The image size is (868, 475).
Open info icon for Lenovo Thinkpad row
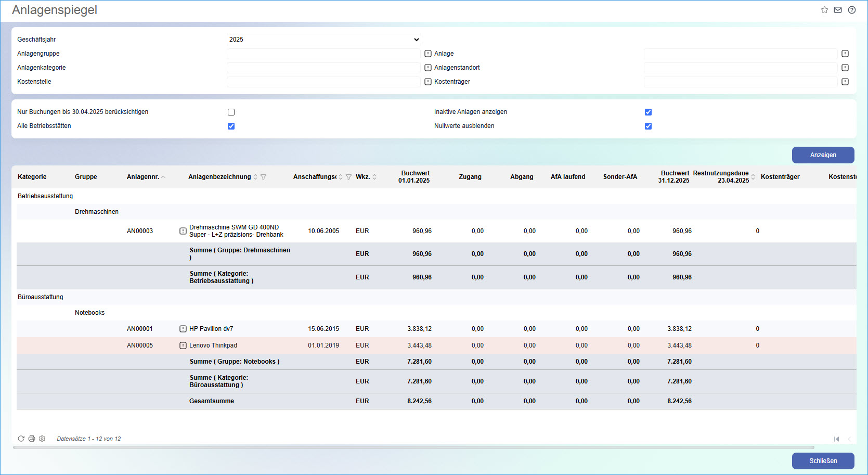[x=183, y=345]
